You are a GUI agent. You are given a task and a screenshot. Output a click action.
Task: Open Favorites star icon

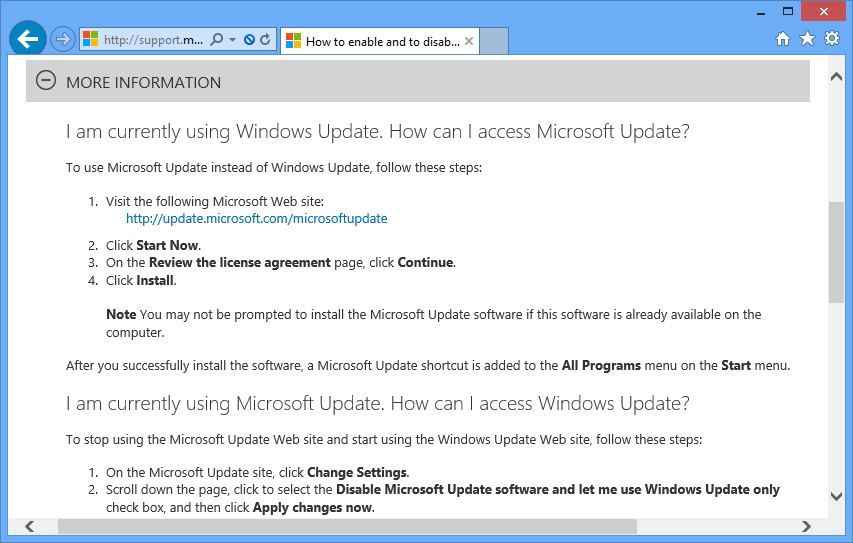coord(807,39)
